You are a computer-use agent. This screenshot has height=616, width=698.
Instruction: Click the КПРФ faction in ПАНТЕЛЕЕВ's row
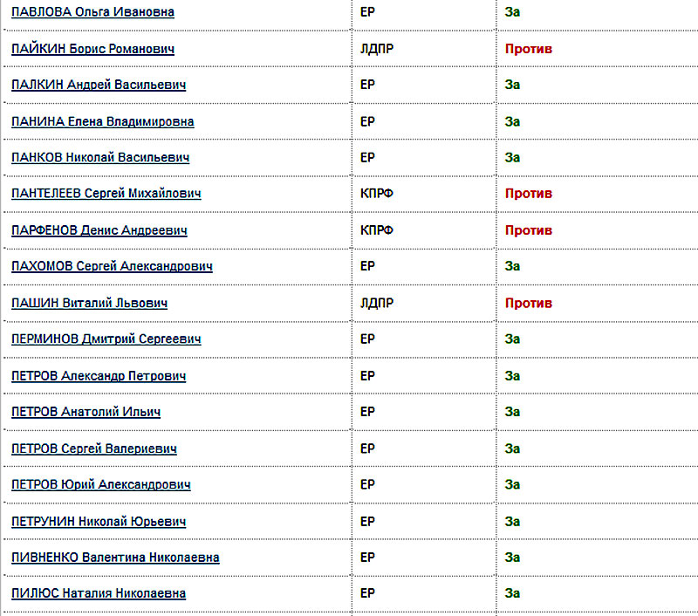[x=377, y=194]
